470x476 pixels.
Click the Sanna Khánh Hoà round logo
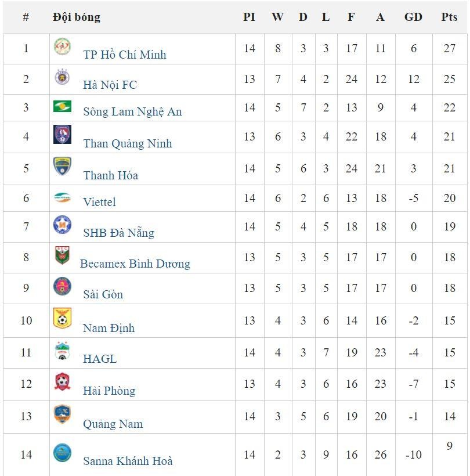pos(62,452)
